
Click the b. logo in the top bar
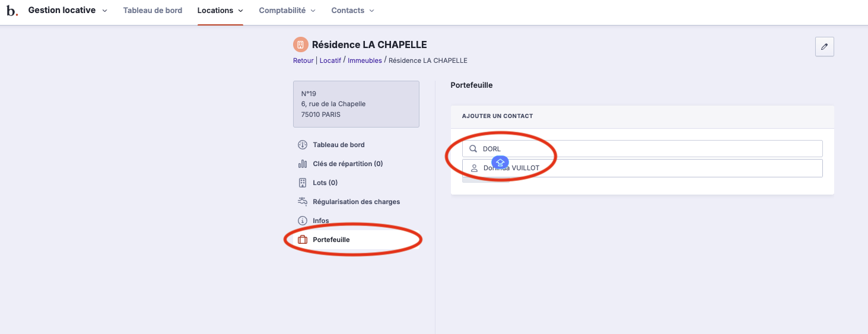click(x=12, y=11)
